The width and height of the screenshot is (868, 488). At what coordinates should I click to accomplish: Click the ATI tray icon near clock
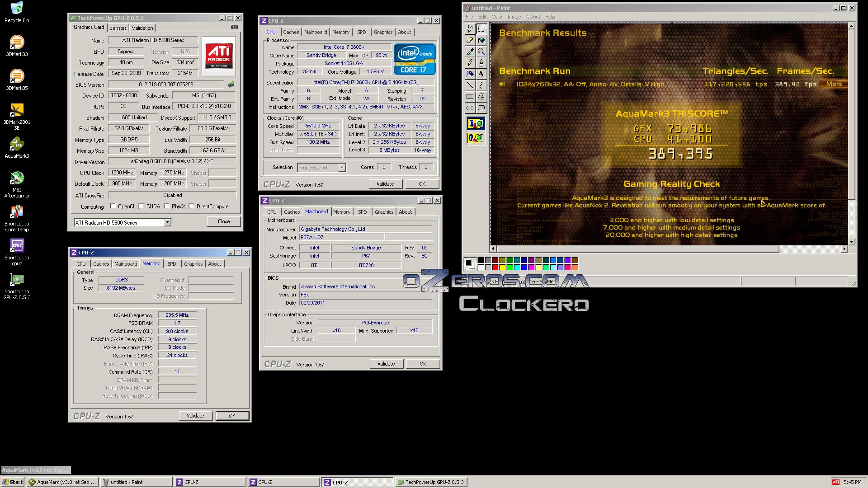tap(836, 482)
